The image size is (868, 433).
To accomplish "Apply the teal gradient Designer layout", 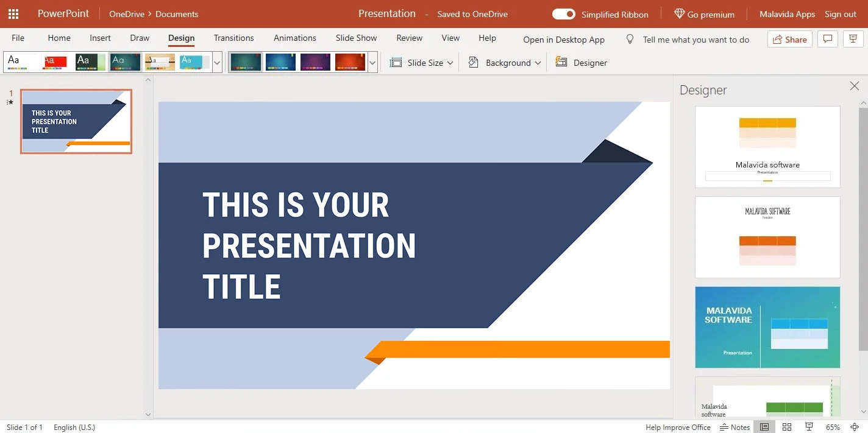I will (767, 327).
